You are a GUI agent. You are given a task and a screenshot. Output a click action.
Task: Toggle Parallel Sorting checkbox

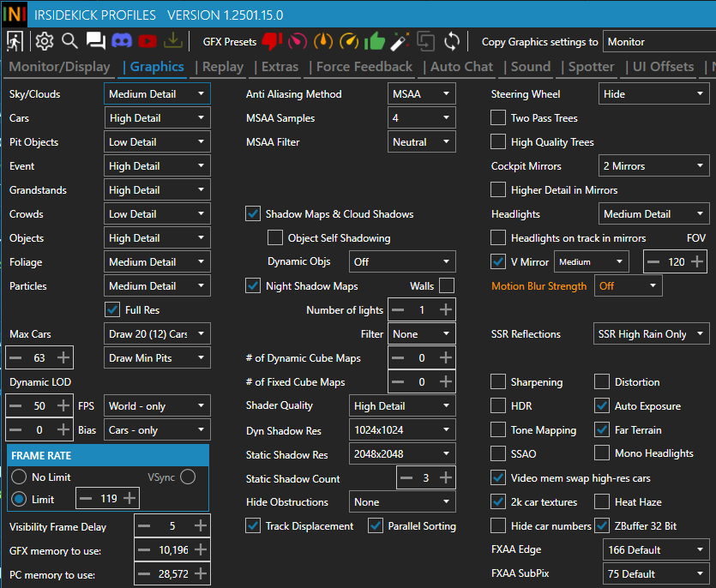pyautogui.click(x=376, y=526)
